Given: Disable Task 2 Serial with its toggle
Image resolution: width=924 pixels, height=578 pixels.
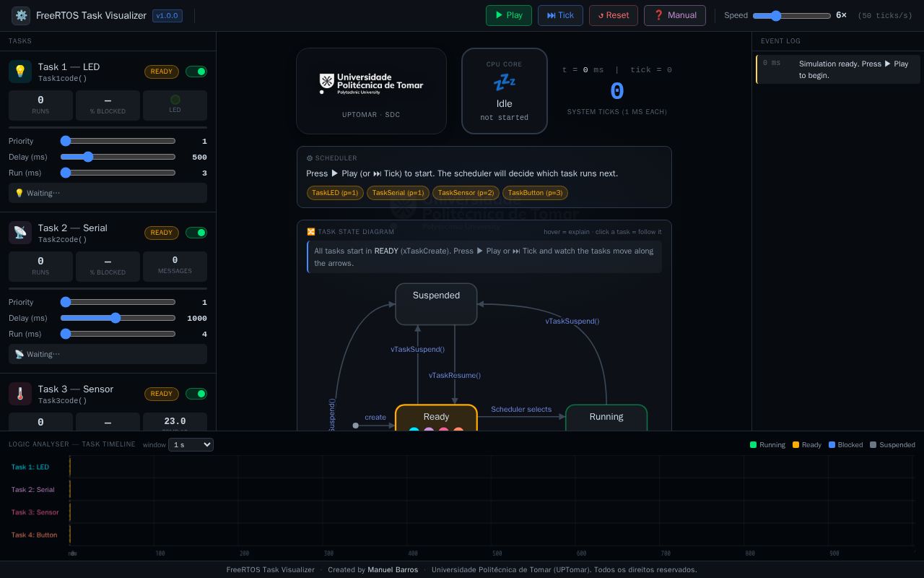Looking at the screenshot, I should [196, 233].
